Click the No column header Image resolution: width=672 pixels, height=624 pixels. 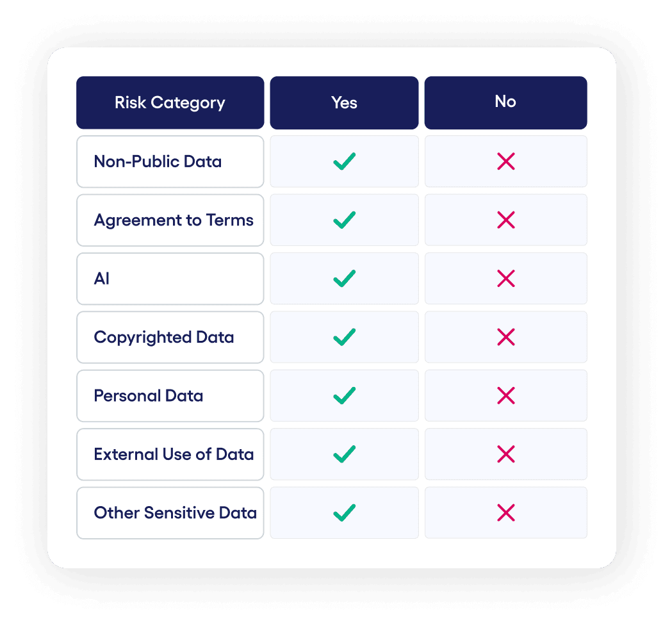(x=505, y=103)
